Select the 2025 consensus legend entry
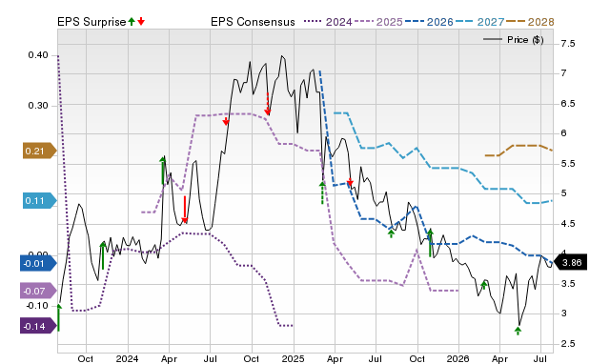Viewport: 610px width, 364px height. (x=378, y=22)
